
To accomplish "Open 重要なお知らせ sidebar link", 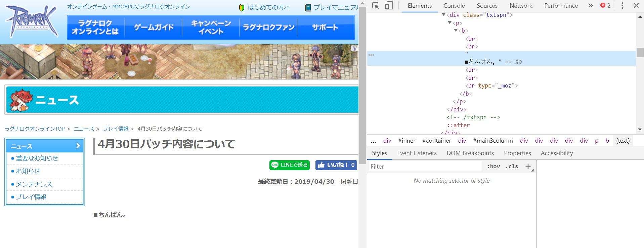I will point(37,158).
